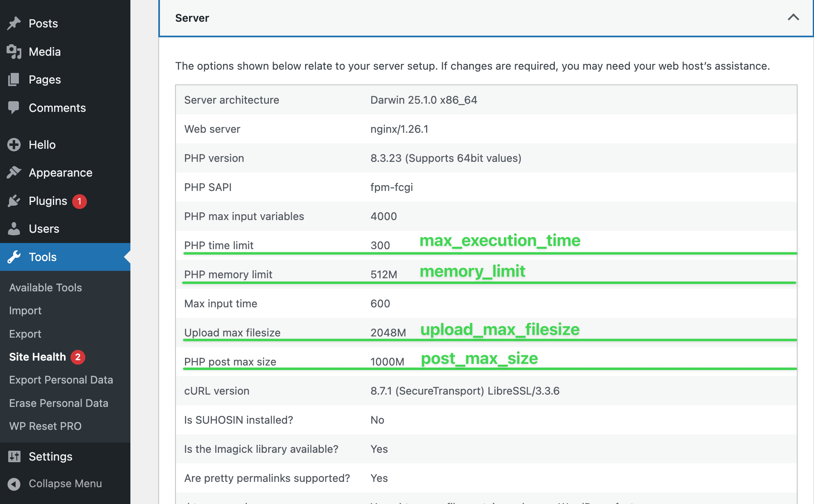814x504 pixels.
Task: Click the Tools wrench icon
Action: 14,257
